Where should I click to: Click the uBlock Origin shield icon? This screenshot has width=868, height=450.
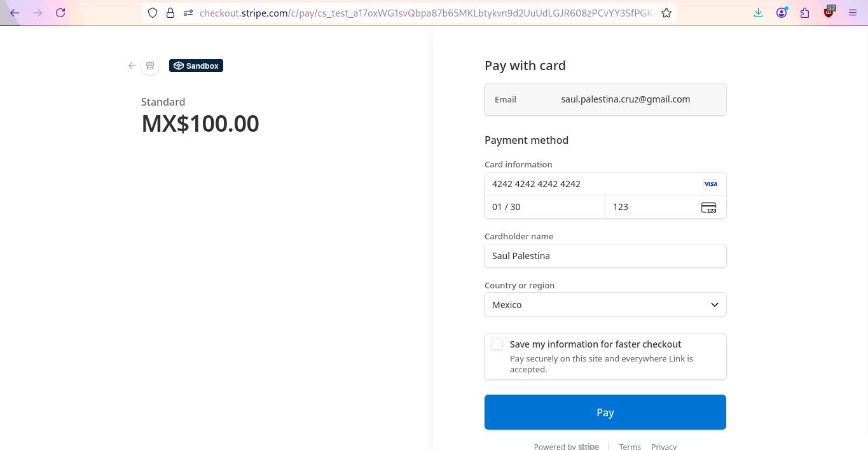point(829,13)
